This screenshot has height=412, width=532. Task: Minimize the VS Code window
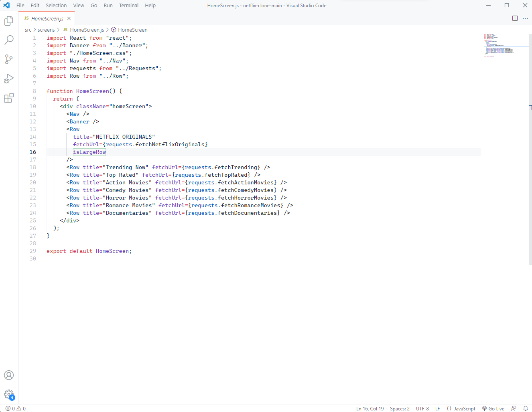pyautogui.click(x=488, y=5)
